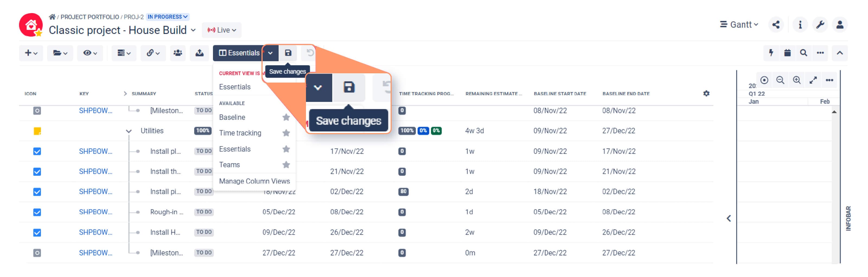Screen dimensions: 868x277
Task: Open the eye visibility dropdown
Action: coord(90,53)
